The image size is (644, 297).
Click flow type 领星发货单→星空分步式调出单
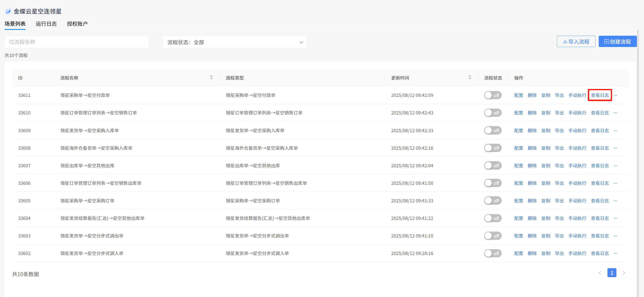click(x=257, y=236)
